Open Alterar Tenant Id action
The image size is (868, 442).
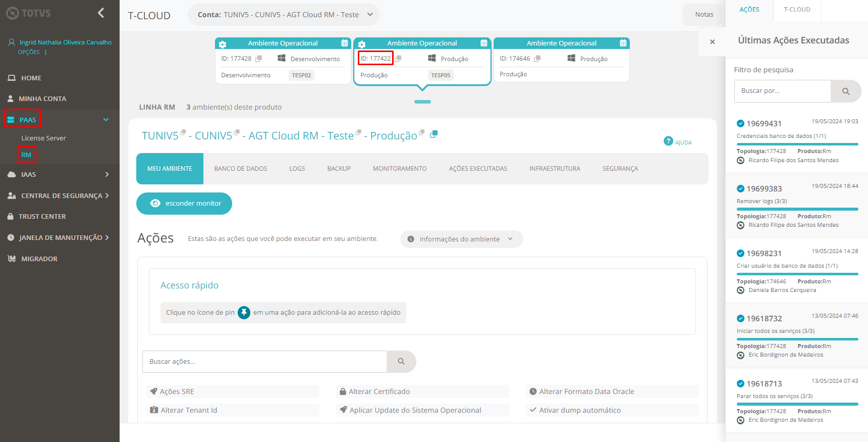[233, 410]
